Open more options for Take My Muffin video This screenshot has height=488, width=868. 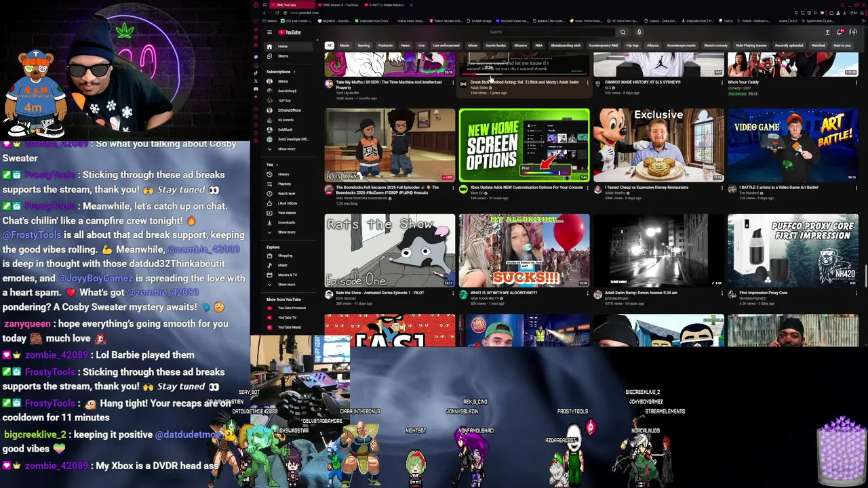coord(453,83)
